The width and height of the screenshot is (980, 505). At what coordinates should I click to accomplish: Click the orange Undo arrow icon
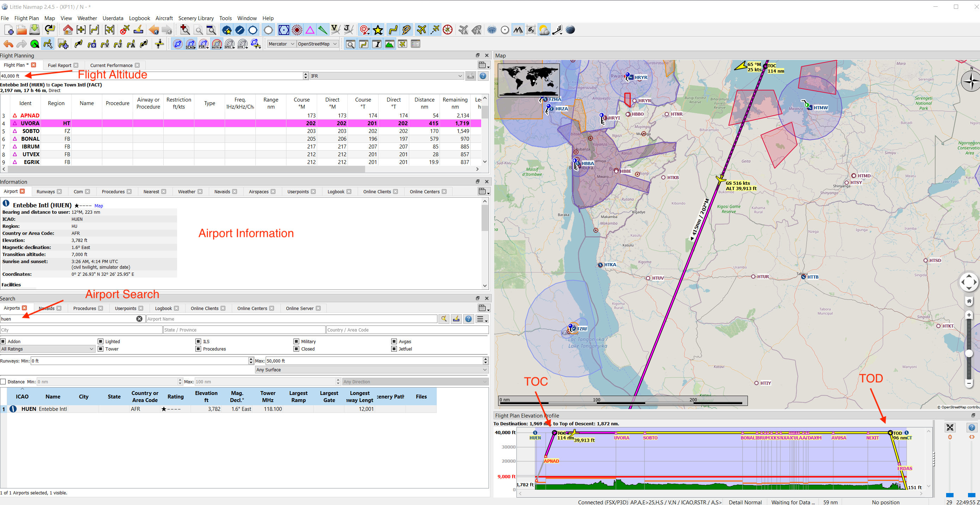[8, 44]
